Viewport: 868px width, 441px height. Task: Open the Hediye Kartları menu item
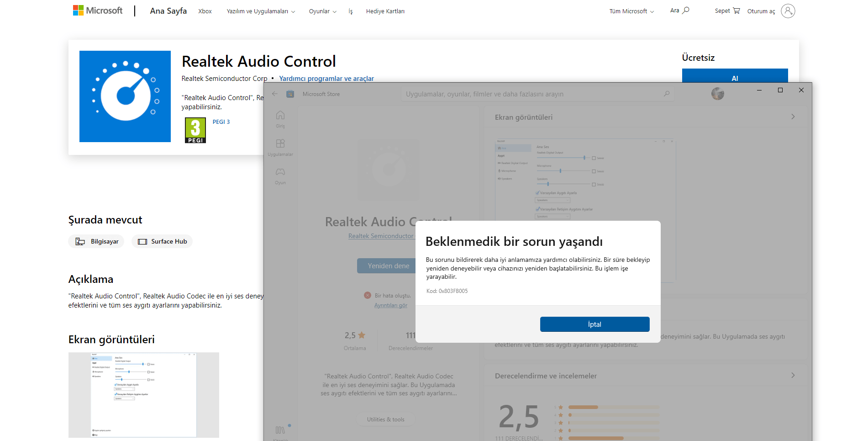point(385,11)
